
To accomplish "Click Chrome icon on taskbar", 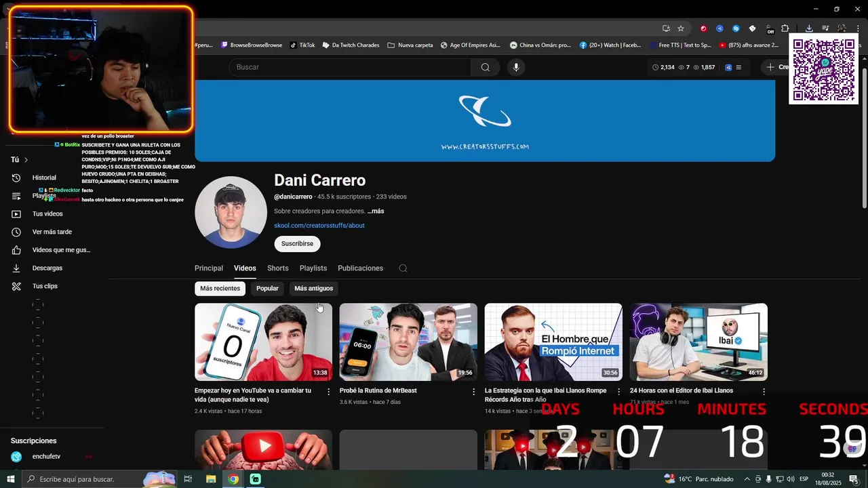I will 233,479.
